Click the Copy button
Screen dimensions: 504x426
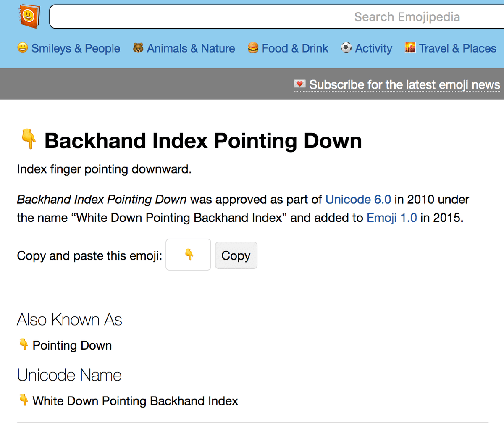click(236, 255)
